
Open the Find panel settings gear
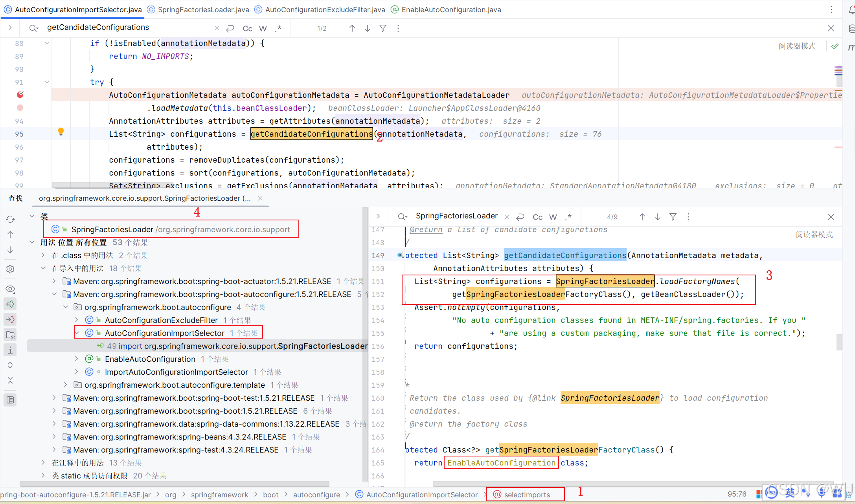tap(10, 269)
